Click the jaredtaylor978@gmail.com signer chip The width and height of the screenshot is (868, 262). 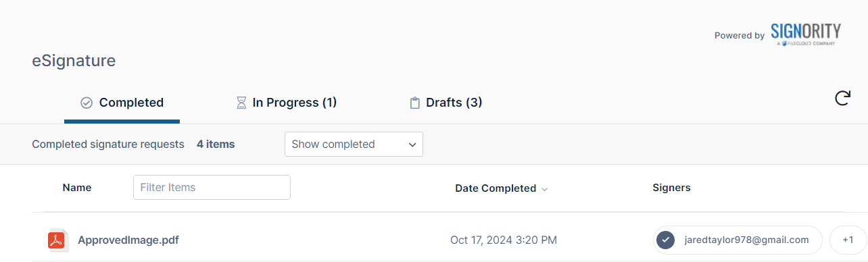pyautogui.click(x=738, y=240)
